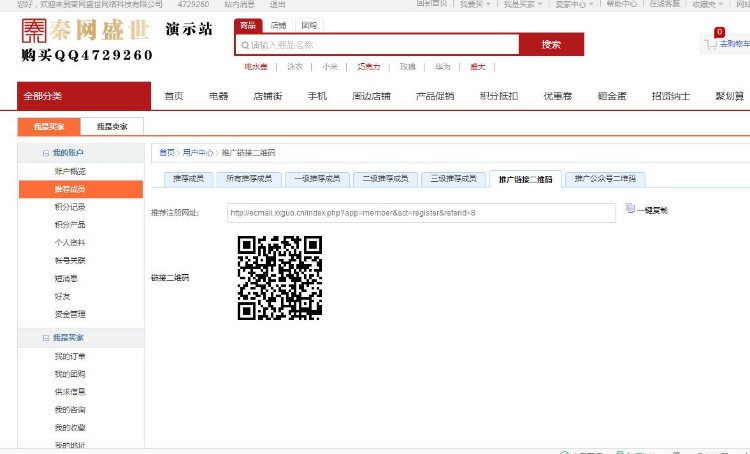Screen dimensions: 750x454
Task: Open 产品促销 in the main navigation
Action: coord(435,96)
